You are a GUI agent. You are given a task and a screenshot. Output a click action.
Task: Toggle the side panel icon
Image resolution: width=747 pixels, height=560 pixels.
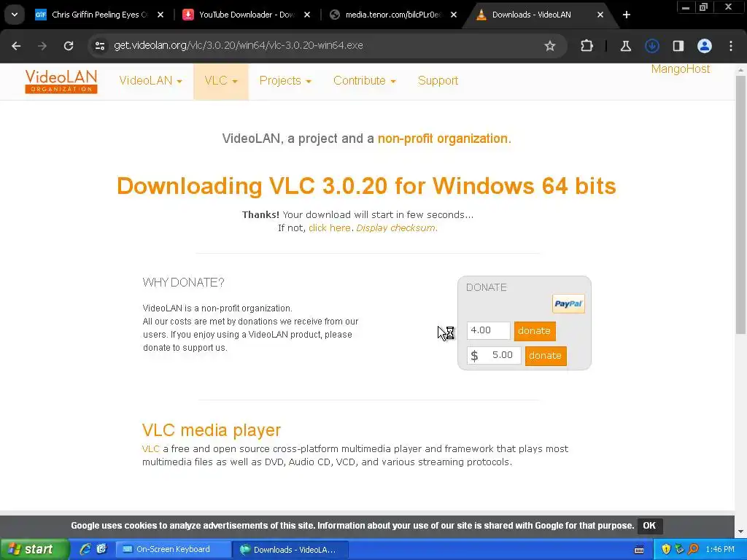click(x=678, y=46)
